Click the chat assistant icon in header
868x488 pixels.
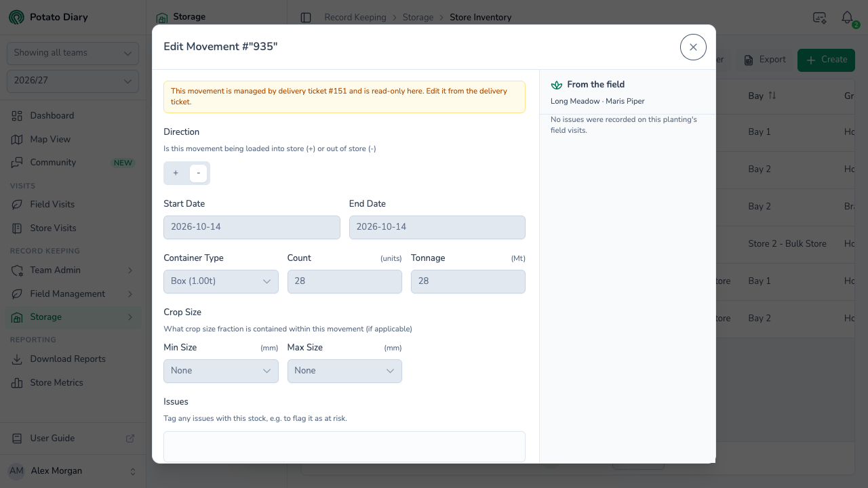819,18
